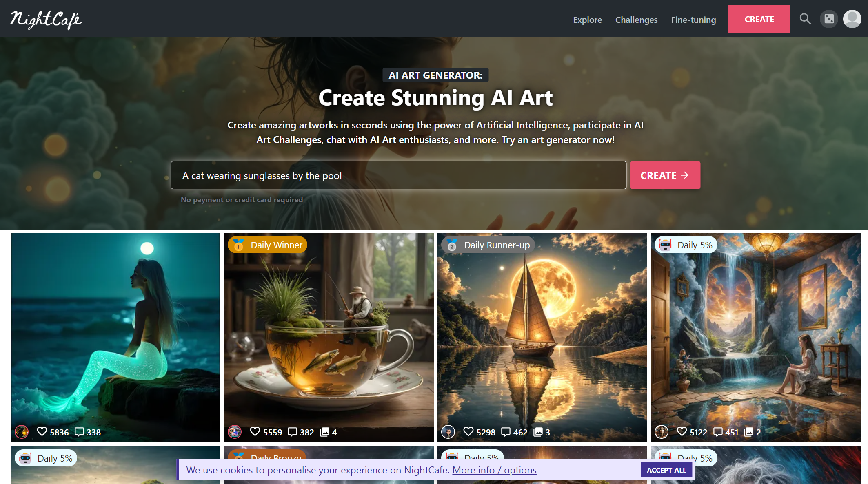Click the search icon
The image size is (868, 484).
(x=806, y=18)
